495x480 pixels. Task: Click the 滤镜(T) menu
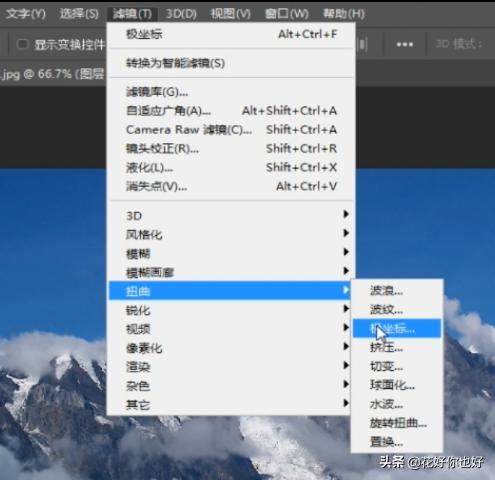pyautogui.click(x=132, y=14)
